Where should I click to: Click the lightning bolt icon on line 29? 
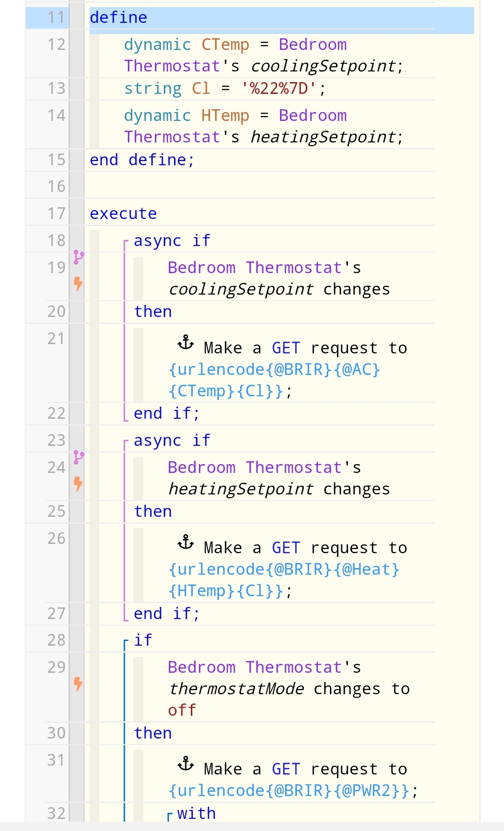(x=78, y=684)
